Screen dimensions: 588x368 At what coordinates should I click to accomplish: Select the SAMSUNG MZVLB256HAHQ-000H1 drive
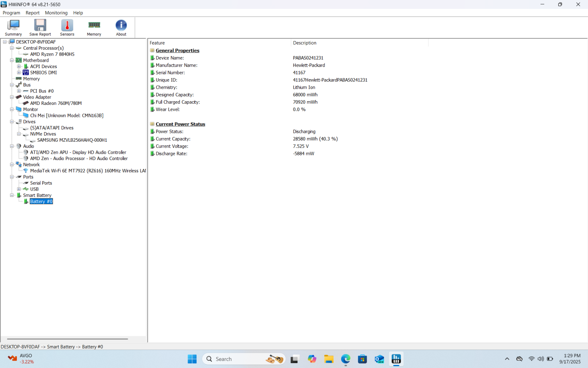coord(72,140)
